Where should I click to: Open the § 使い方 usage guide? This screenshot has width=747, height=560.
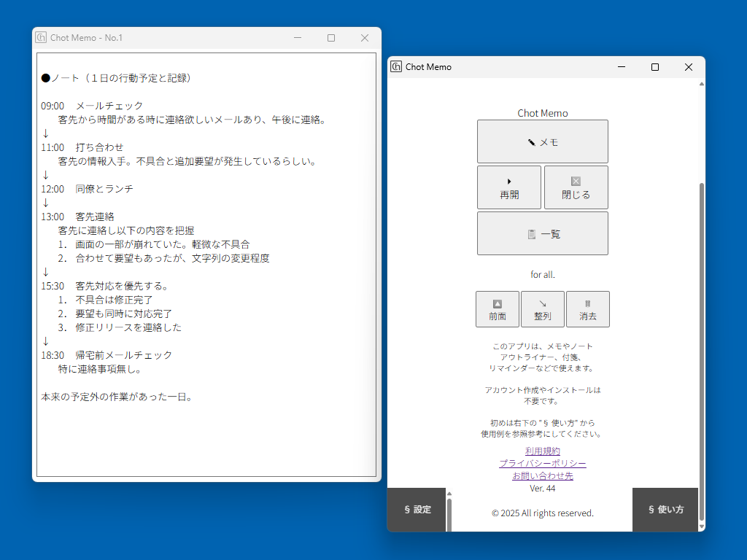pyautogui.click(x=665, y=510)
